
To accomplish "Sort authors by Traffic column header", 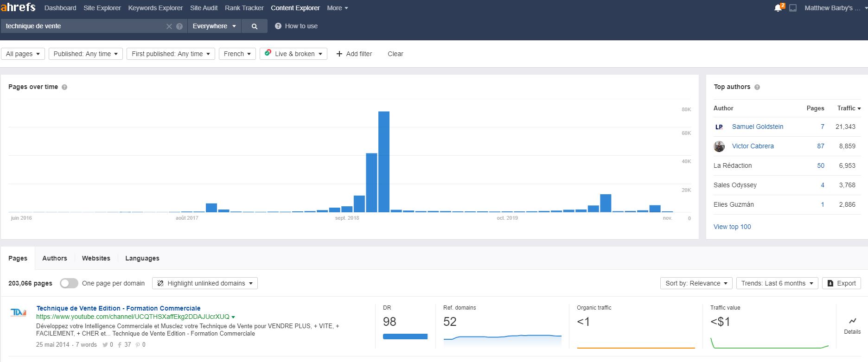I will (x=849, y=108).
